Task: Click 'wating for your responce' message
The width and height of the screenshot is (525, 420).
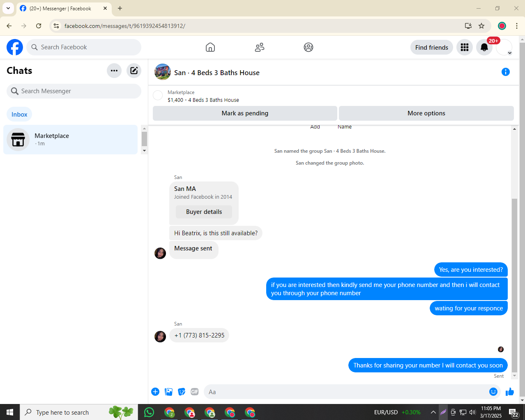Action: click(469, 308)
